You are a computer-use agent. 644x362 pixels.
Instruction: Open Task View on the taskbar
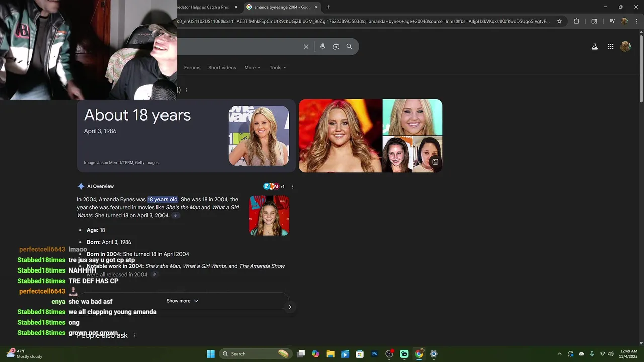[301, 354]
